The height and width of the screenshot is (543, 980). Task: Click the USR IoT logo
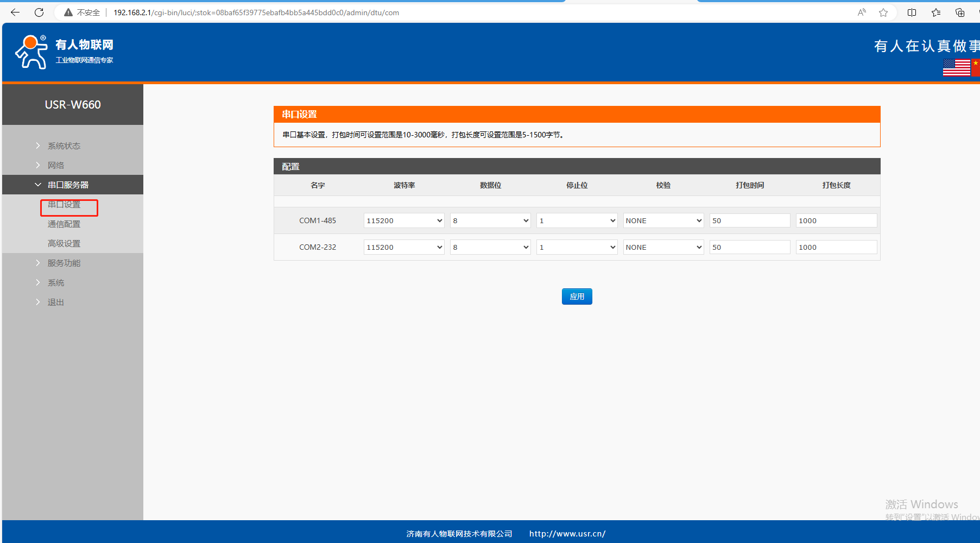pos(64,52)
